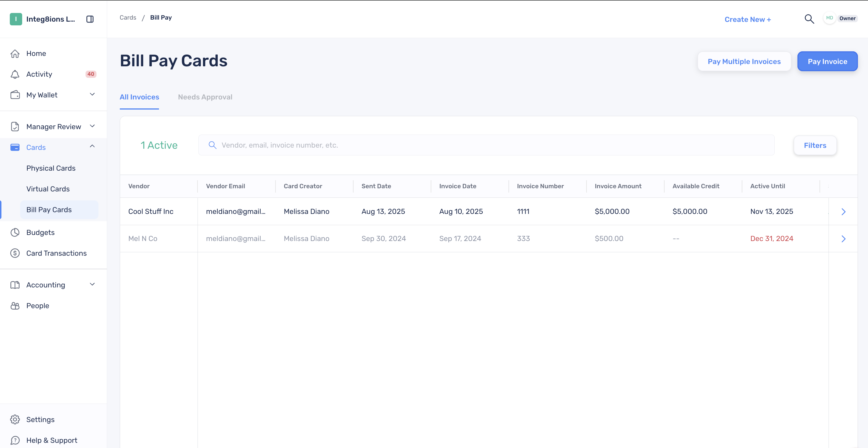Screen dimensions: 868x448
Task: Sort by Available Credit column header
Action: tap(695, 186)
